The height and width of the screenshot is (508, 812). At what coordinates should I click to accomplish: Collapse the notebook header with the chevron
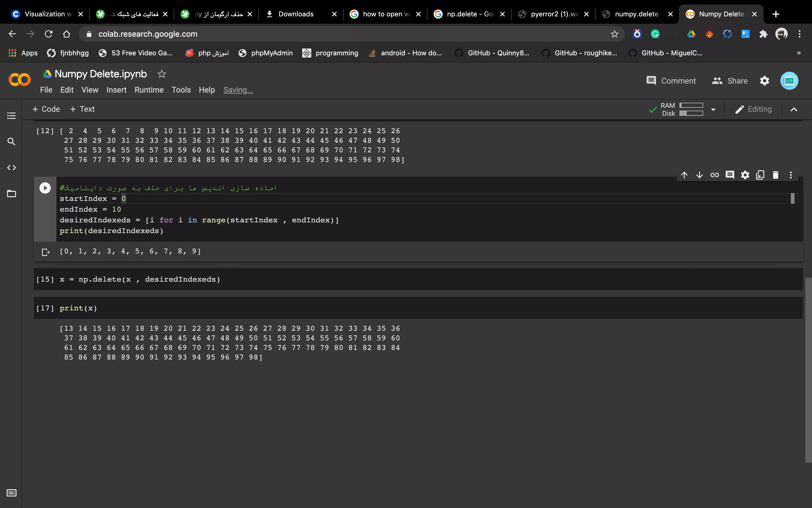click(x=794, y=110)
